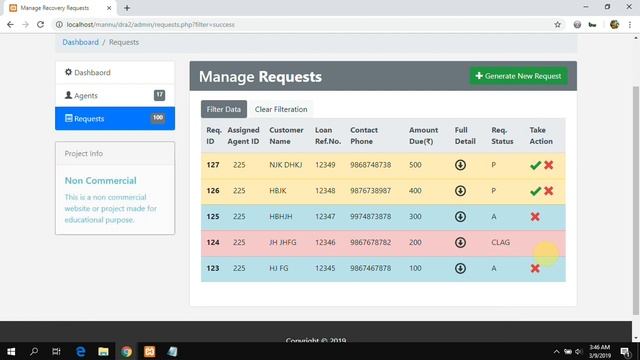This screenshot has height=360, width=640.
Task: Click the taskbar clock and date
Action: coord(600,351)
